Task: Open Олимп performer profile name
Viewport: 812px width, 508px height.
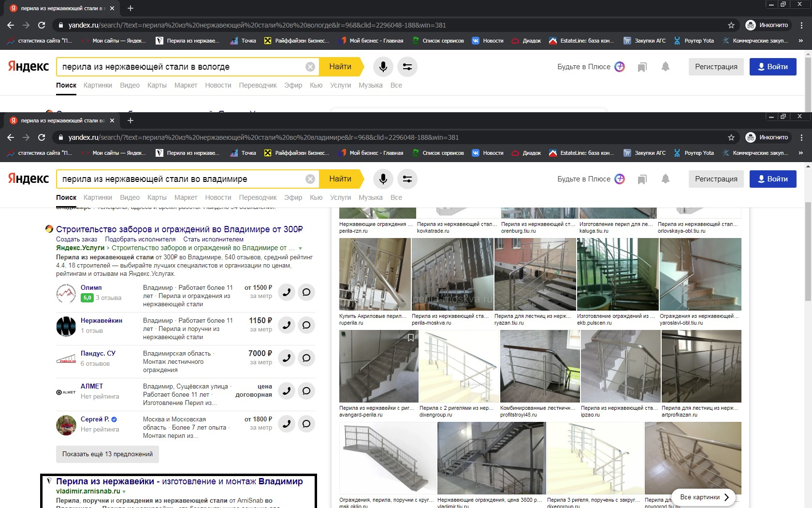Action: point(91,287)
